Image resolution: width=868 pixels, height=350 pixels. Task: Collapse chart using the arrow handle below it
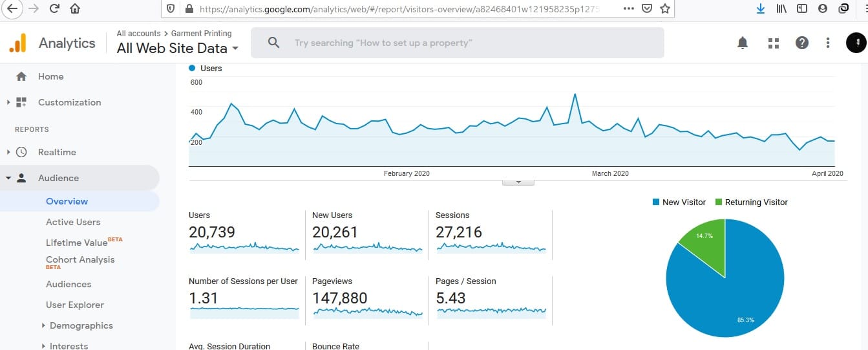[x=518, y=182]
